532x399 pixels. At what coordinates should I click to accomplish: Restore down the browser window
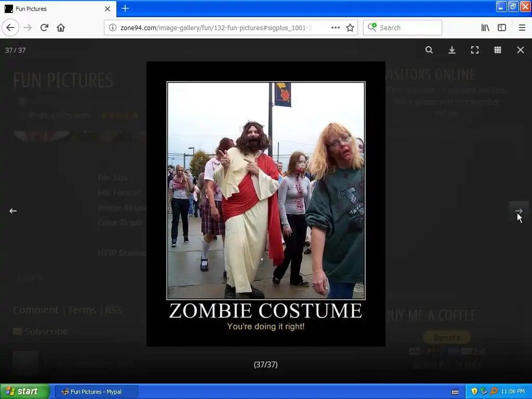tap(513, 6)
